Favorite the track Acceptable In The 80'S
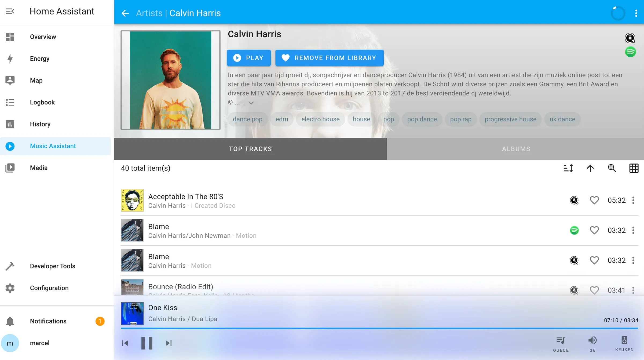 click(x=594, y=200)
